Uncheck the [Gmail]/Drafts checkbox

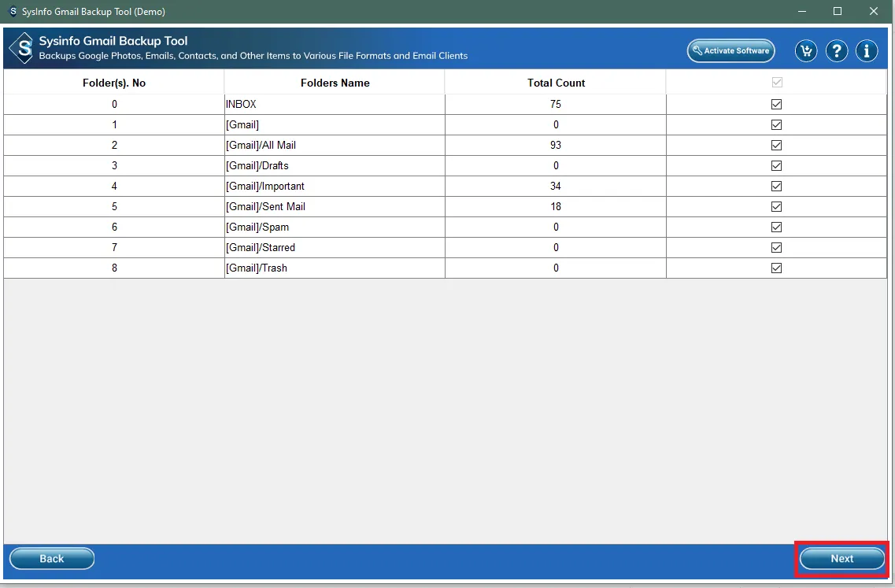coord(776,165)
